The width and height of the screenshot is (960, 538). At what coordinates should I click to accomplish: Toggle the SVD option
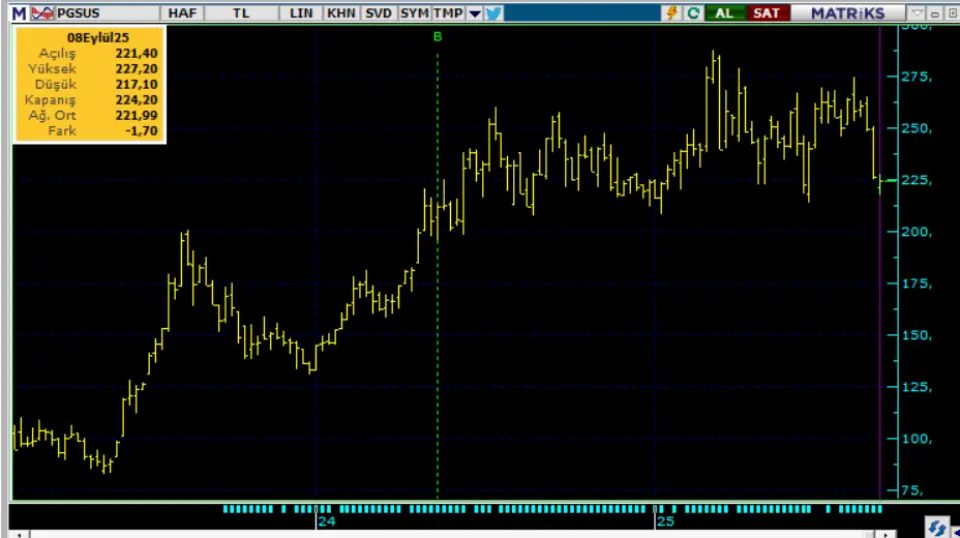[378, 13]
